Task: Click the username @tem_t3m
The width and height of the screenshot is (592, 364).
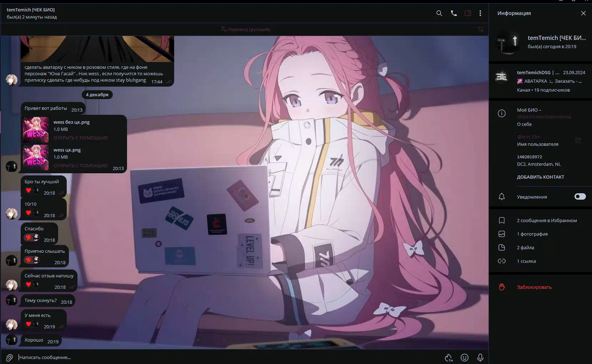Action: [x=528, y=137]
